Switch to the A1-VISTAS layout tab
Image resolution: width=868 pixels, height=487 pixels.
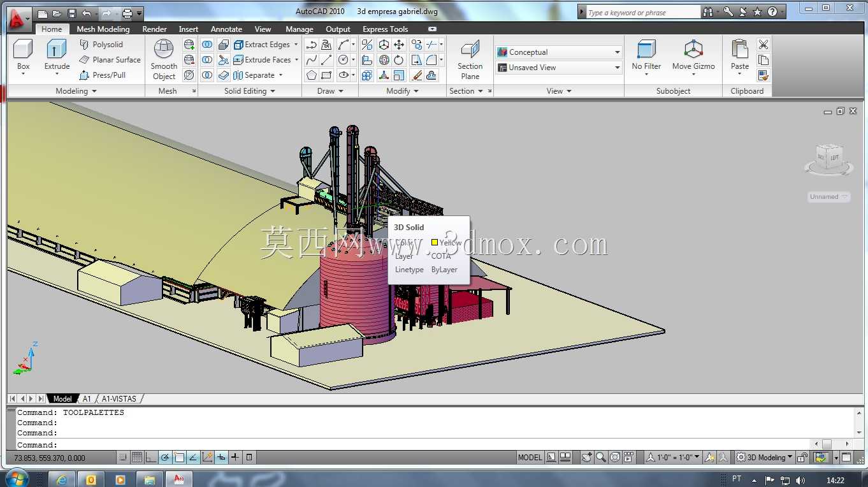coord(119,398)
